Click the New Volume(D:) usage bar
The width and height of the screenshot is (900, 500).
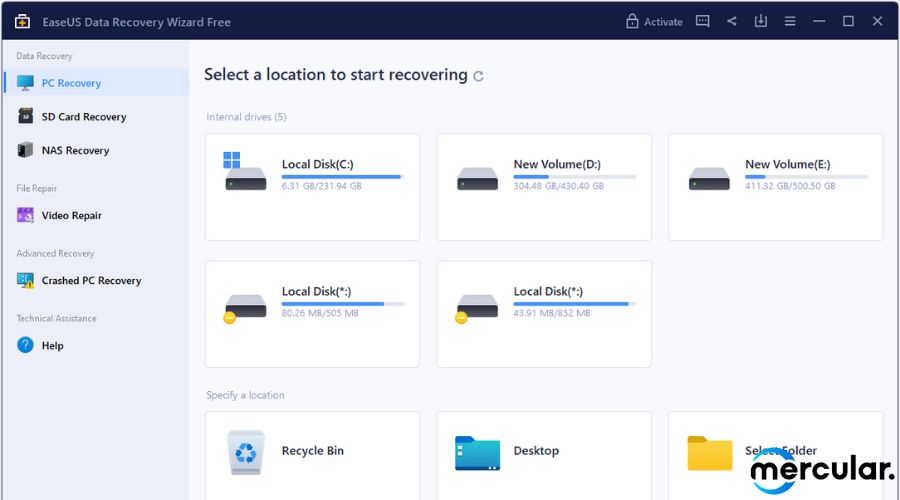pos(575,177)
